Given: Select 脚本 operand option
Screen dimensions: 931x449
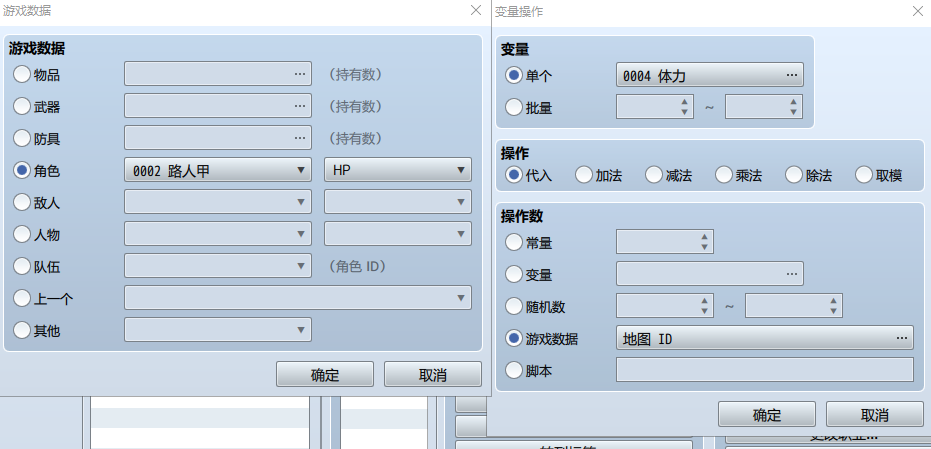Looking at the screenshot, I should (x=514, y=371).
